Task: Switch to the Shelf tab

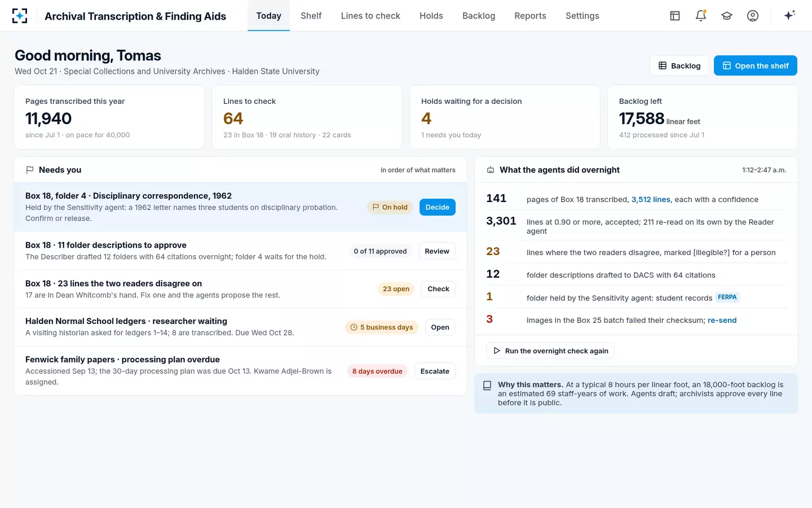Action: (311, 16)
